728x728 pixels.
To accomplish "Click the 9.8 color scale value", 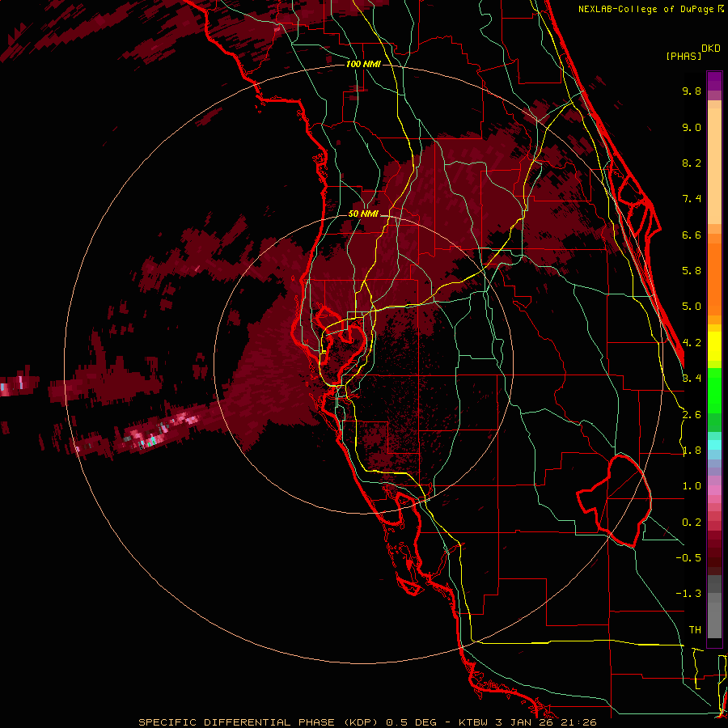I will 692,91.
